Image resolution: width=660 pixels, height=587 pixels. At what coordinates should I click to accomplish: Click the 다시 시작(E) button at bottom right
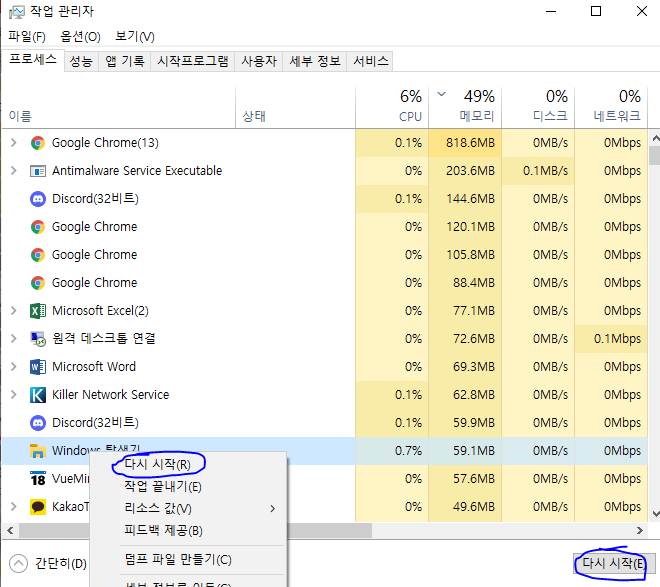click(614, 563)
